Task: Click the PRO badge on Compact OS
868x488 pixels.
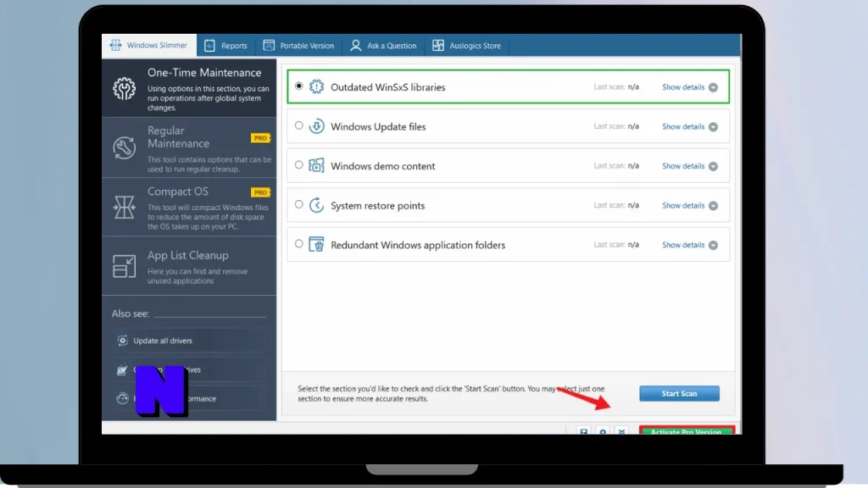Action: [x=260, y=192]
